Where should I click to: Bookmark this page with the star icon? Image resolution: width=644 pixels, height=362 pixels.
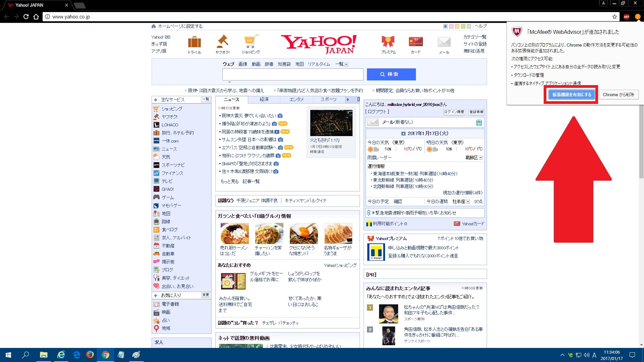click(x=614, y=17)
